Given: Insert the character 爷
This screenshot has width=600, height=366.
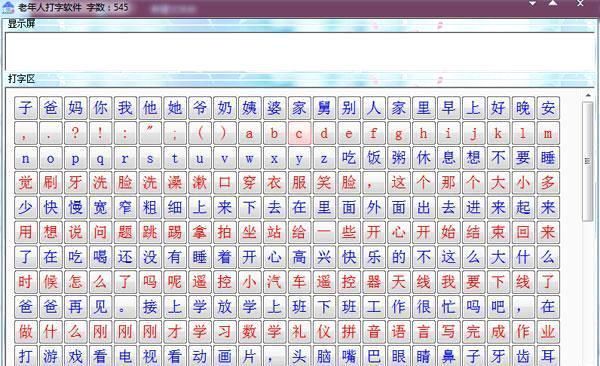Looking at the screenshot, I should click(x=200, y=108).
